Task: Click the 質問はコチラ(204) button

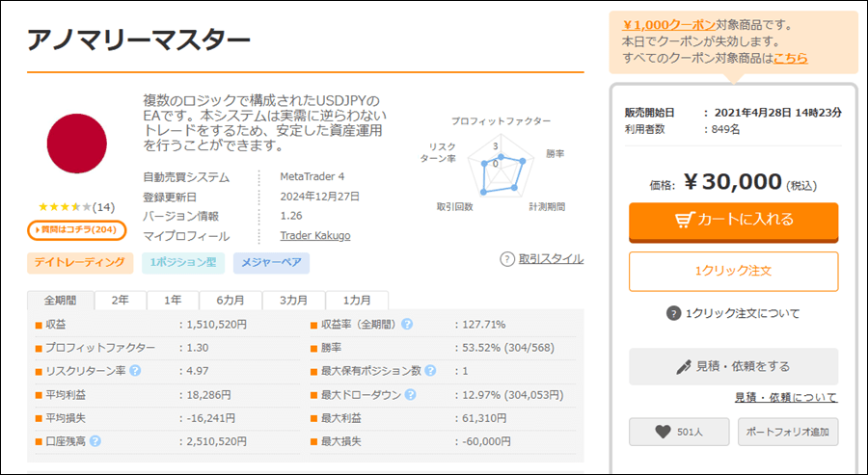Action: click(77, 230)
